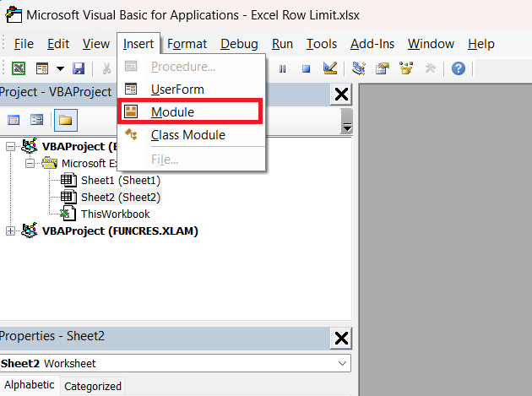Collapse the Microsoft Excel Objects folder
This screenshot has height=396, width=532.
30,164
